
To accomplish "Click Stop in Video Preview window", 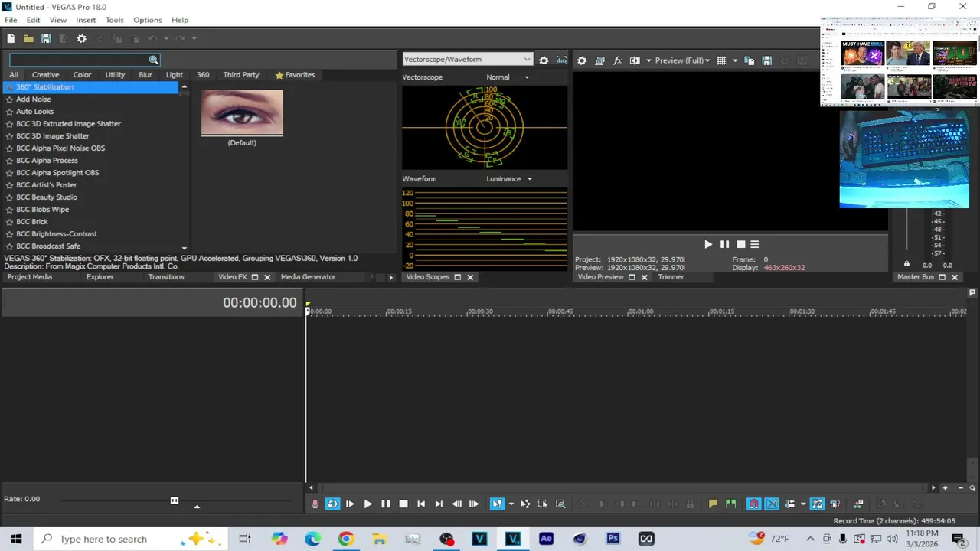I will pos(740,244).
